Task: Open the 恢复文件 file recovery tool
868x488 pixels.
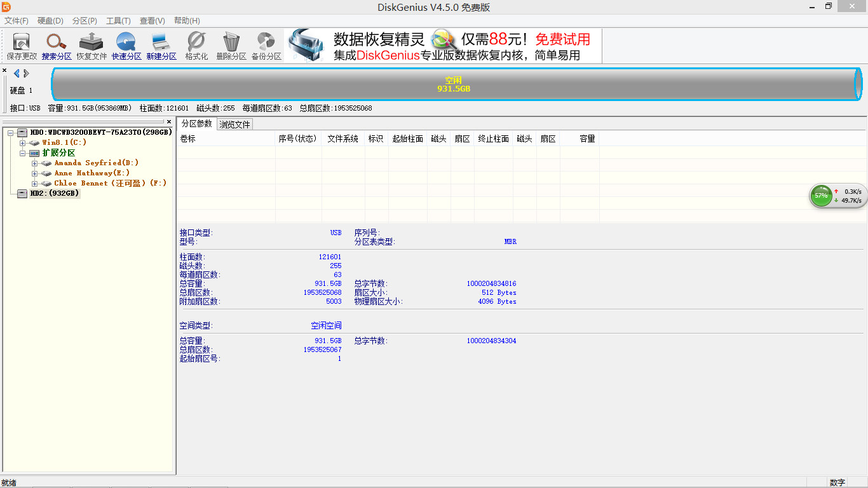Action: (x=91, y=44)
